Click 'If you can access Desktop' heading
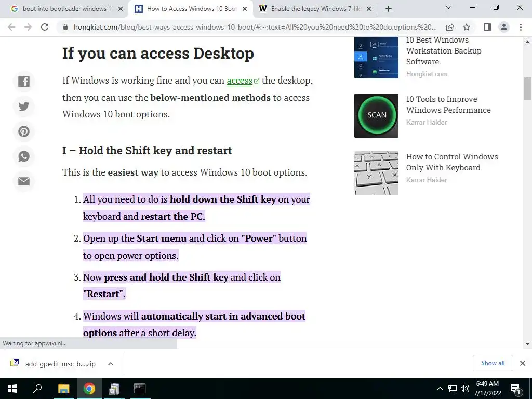 [x=158, y=54]
